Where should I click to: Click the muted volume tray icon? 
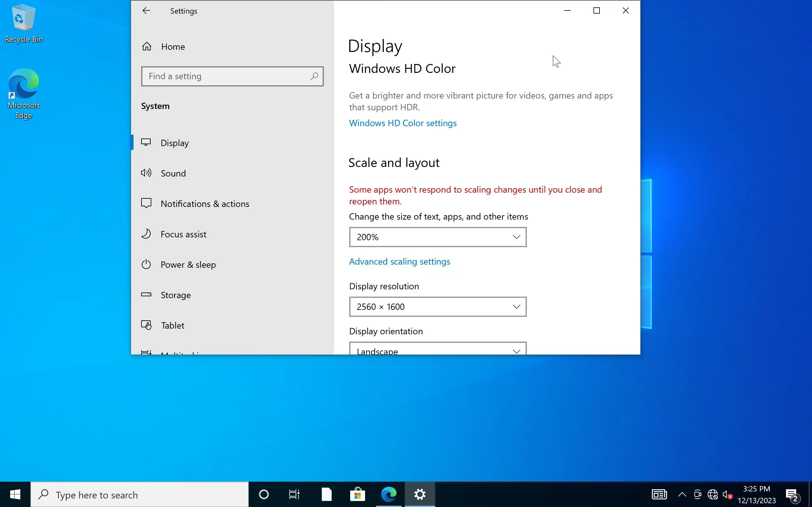click(x=727, y=495)
